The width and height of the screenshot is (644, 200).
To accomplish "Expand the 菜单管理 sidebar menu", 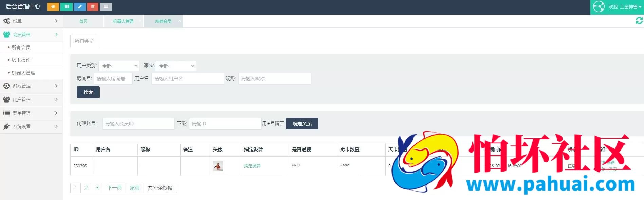I will click(32, 113).
